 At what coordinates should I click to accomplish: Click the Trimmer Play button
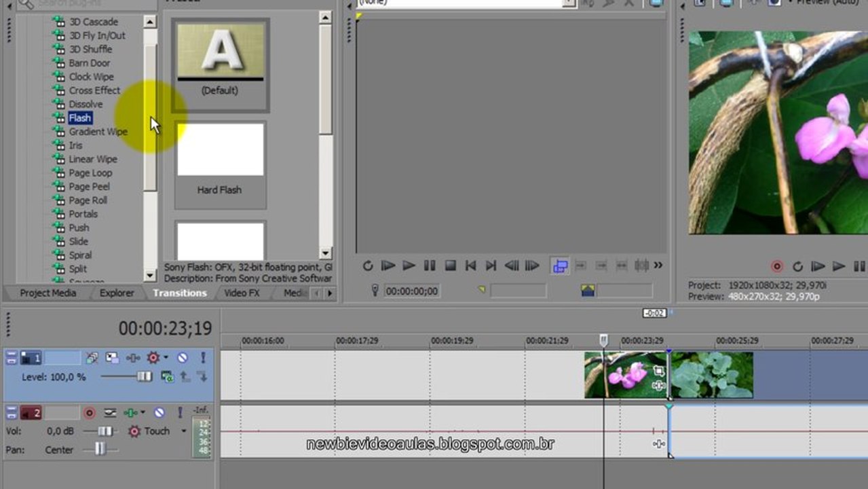(x=409, y=266)
